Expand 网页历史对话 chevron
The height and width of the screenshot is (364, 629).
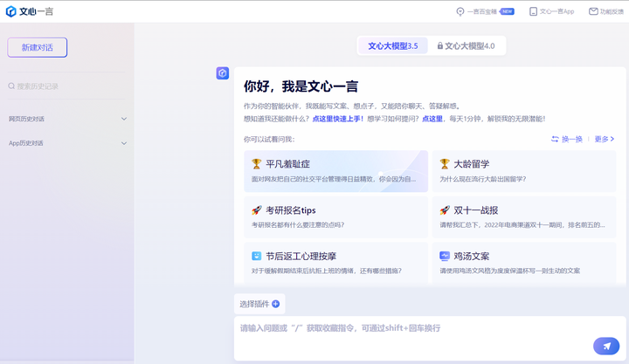pyautogui.click(x=124, y=119)
